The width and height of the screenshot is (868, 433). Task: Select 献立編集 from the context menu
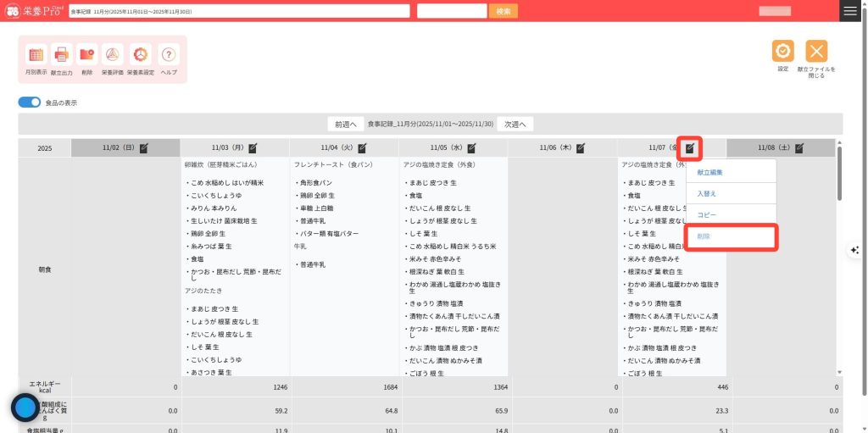coord(710,172)
